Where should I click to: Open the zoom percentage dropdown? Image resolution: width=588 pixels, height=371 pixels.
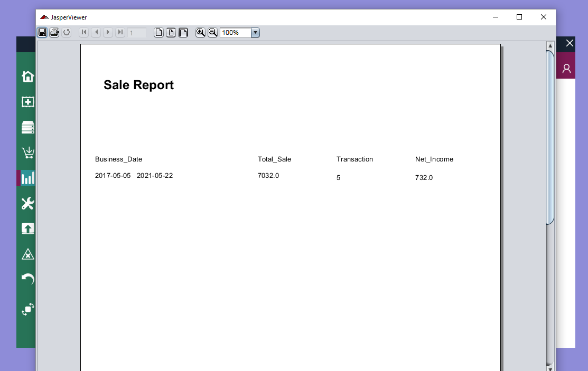point(255,32)
